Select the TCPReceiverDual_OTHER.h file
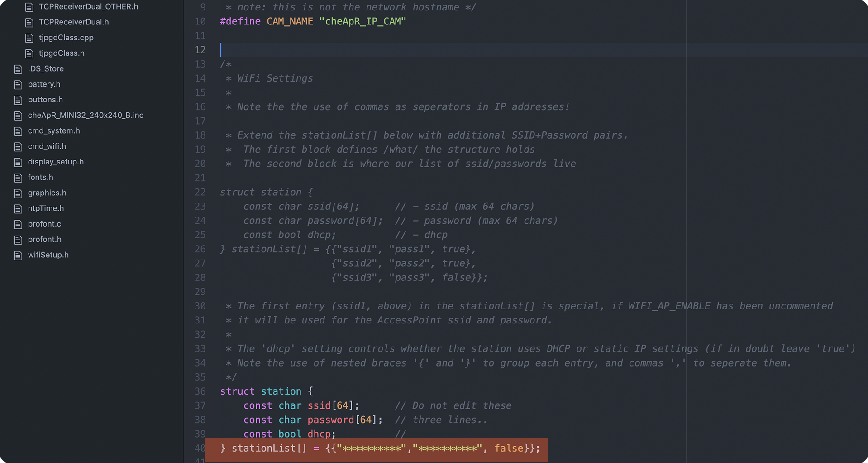868x463 pixels. [x=88, y=6]
